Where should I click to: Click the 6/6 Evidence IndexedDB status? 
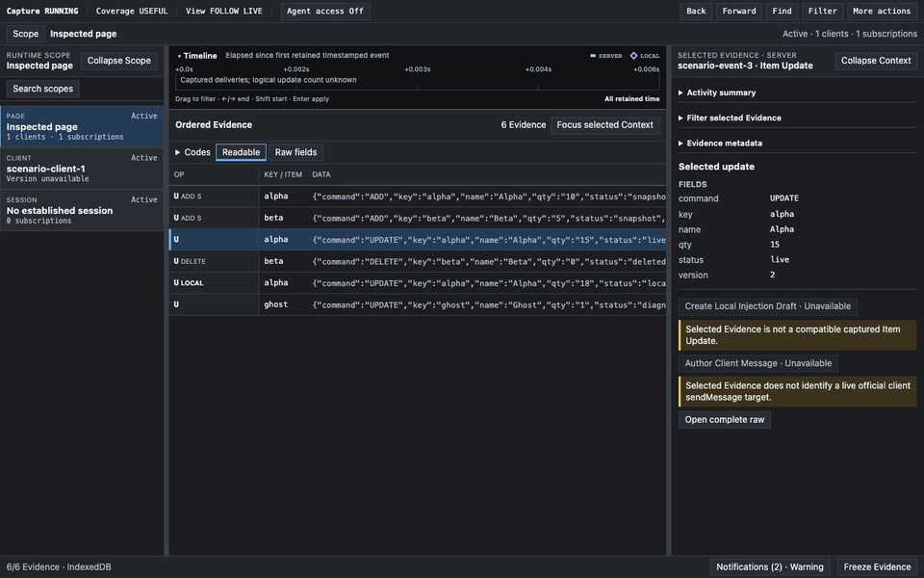[59, 566]
